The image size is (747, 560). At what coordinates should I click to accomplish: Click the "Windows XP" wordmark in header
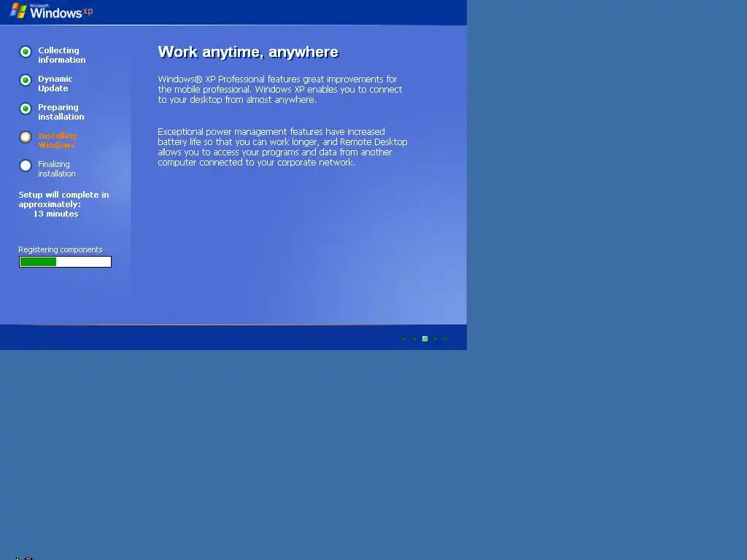point(61,12)
